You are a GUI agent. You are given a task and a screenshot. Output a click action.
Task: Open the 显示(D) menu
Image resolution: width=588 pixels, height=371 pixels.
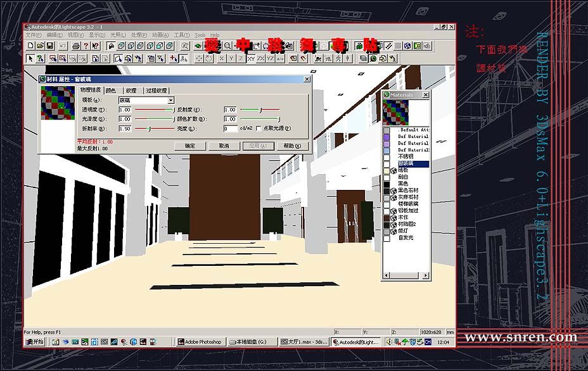(97, 35)
